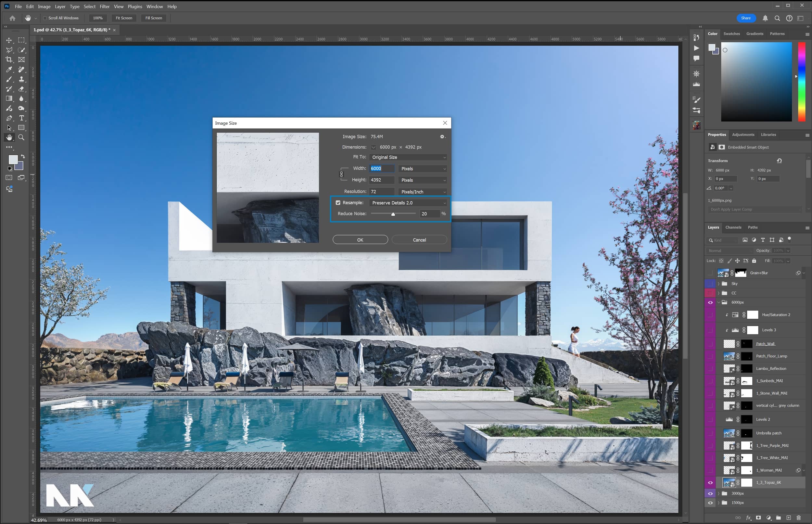Open the History panel icon

click(x=696, y=37)
